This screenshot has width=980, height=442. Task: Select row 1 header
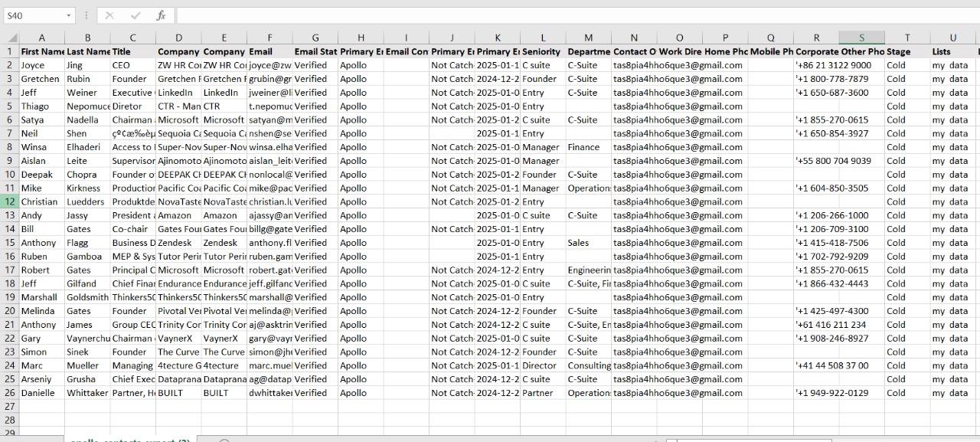(x=10, y=51)
